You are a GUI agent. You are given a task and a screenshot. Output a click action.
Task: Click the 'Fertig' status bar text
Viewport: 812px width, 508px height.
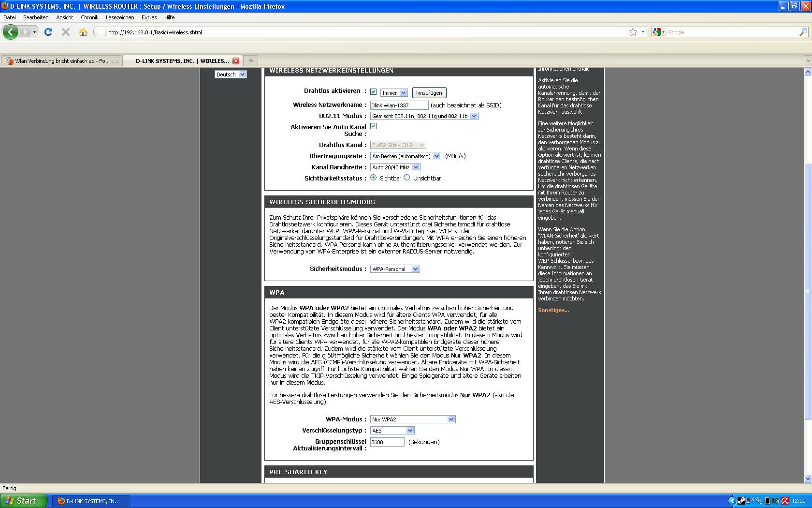pyautogui.click(x=9, y=488)
